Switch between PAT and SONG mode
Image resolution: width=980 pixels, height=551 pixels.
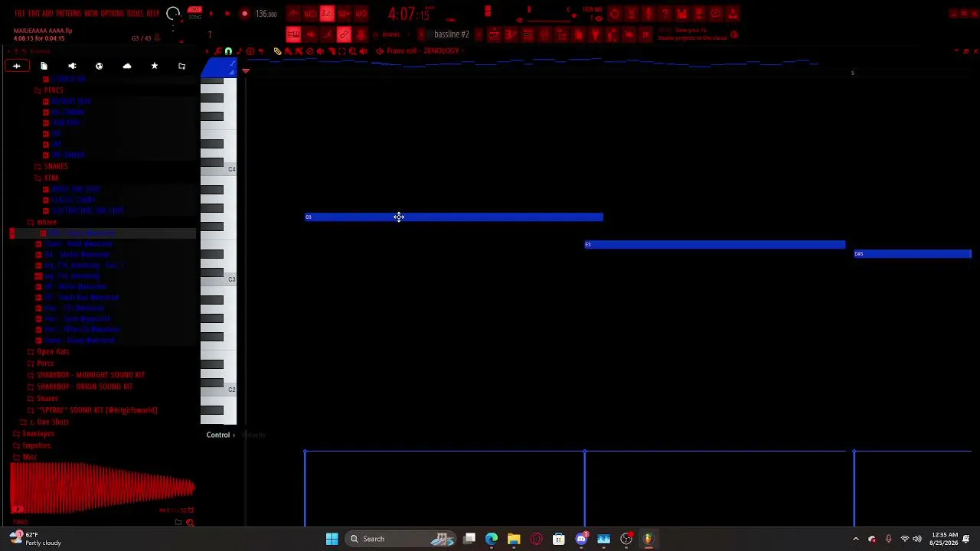click(x=194, y=13)
